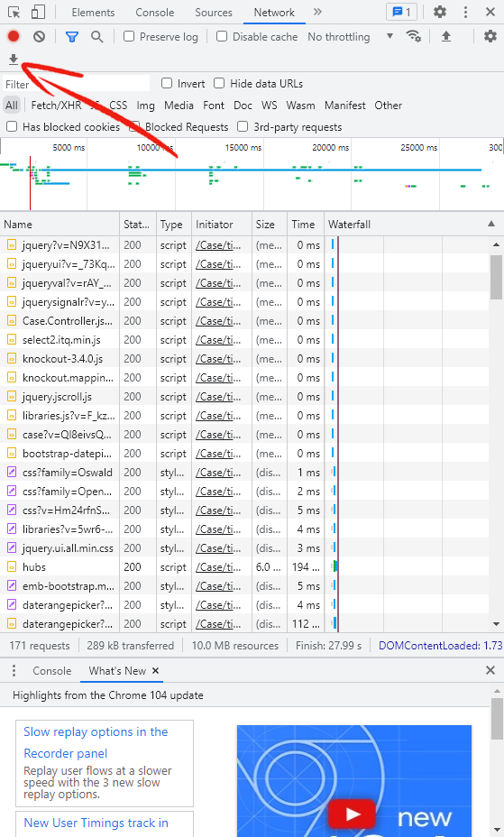Clear the network log
This screenshot has height=837, width=504.
(39, 36)
